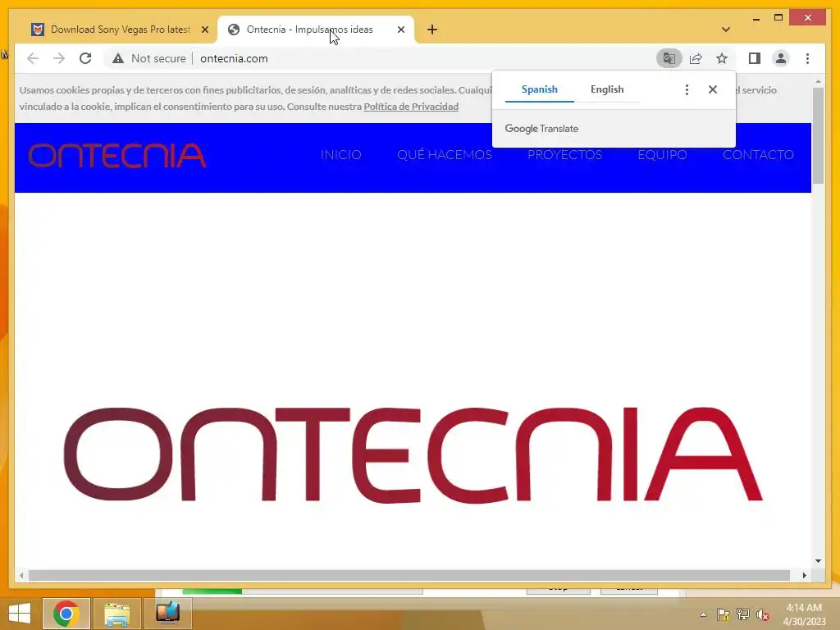Image resolution: width=840 pixels, height=630 pixels.
Task: Click the browser forward arrow
Action: click(59, 58)
